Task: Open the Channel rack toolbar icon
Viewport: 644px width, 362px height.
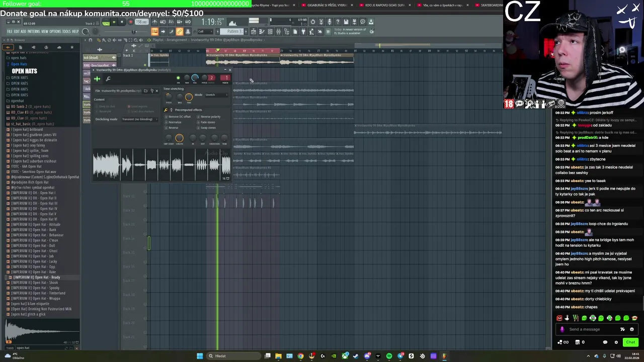Action: pos(270,32)
